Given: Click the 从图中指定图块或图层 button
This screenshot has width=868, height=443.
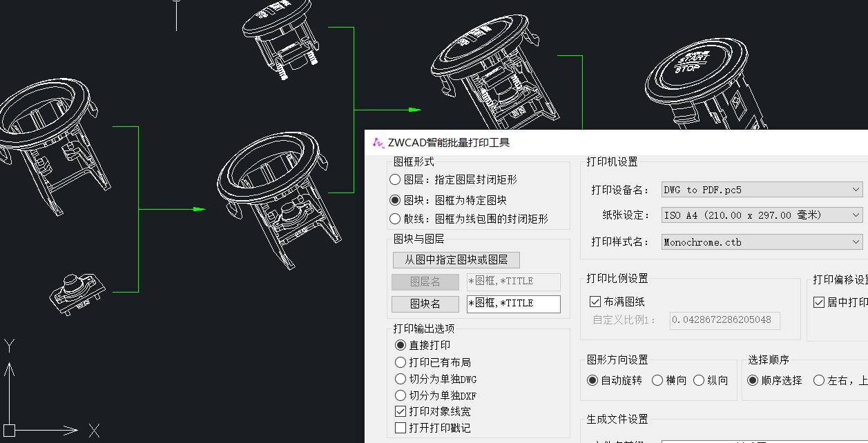Looking at the screenshot, I should click(458, 259).
